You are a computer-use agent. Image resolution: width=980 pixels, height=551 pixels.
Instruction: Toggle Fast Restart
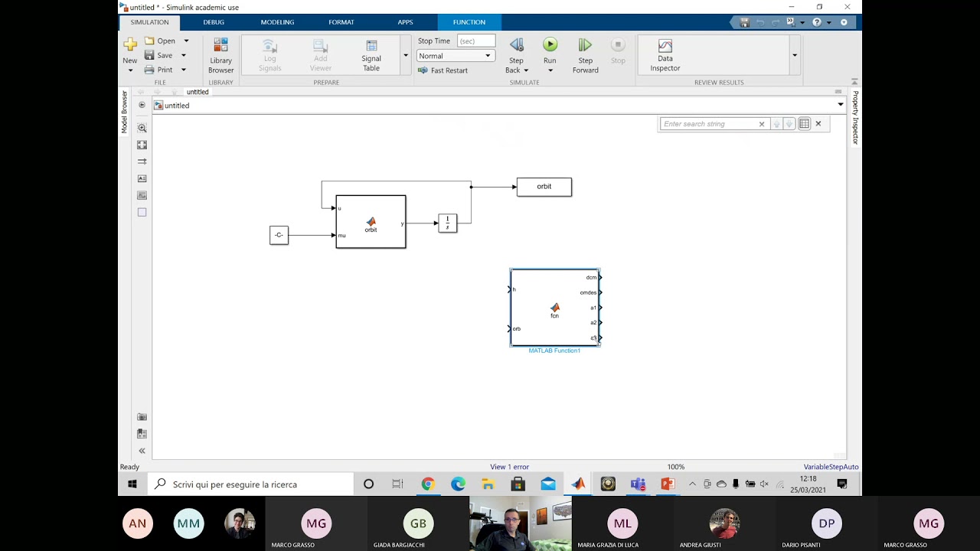pyautogui.click(x=443, y=70)
